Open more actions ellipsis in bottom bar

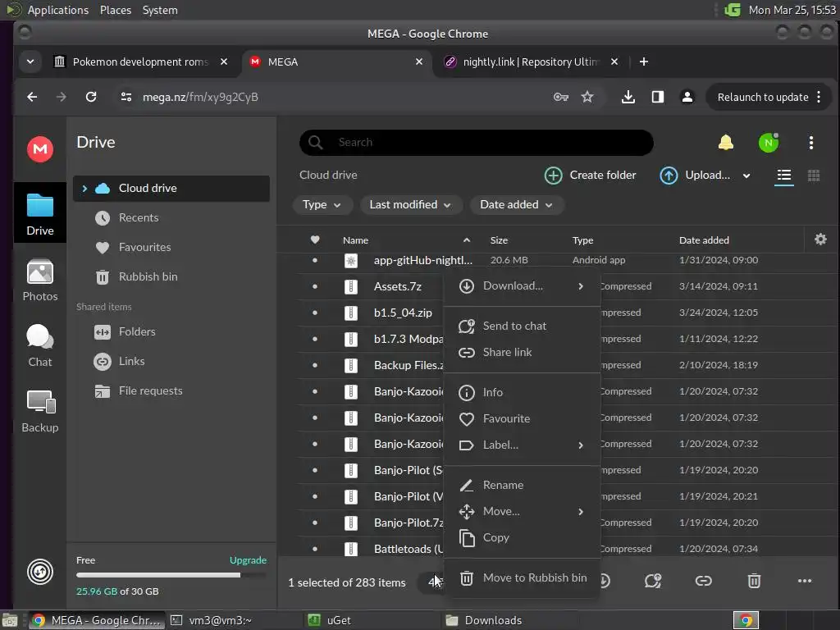[804, 581]
